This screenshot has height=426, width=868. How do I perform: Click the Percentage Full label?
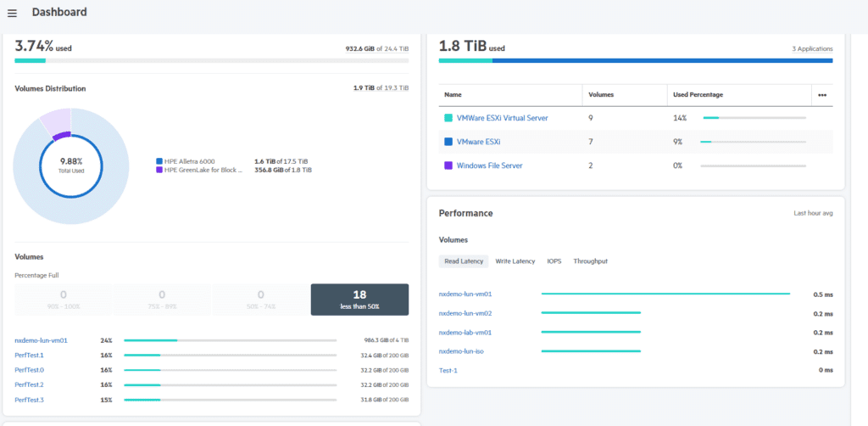(37, 275)
